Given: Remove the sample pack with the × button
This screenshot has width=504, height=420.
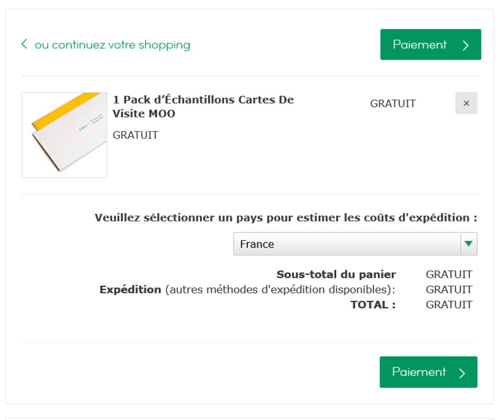Looking at the screenshot, I should point(466,103).
